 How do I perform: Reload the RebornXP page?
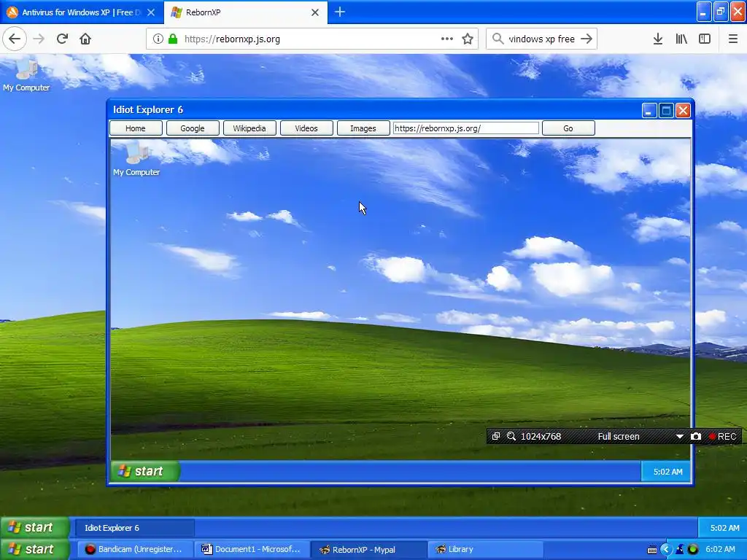click(62, 39)
